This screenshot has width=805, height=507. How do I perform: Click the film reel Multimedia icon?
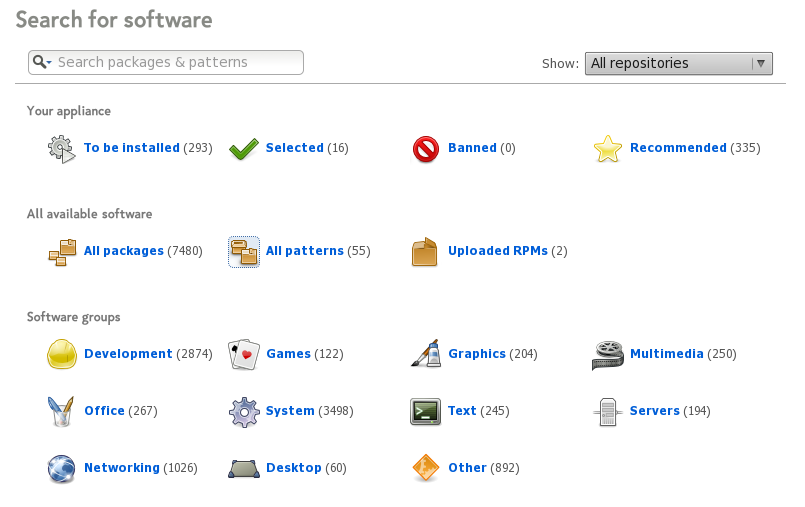(608, 355)
